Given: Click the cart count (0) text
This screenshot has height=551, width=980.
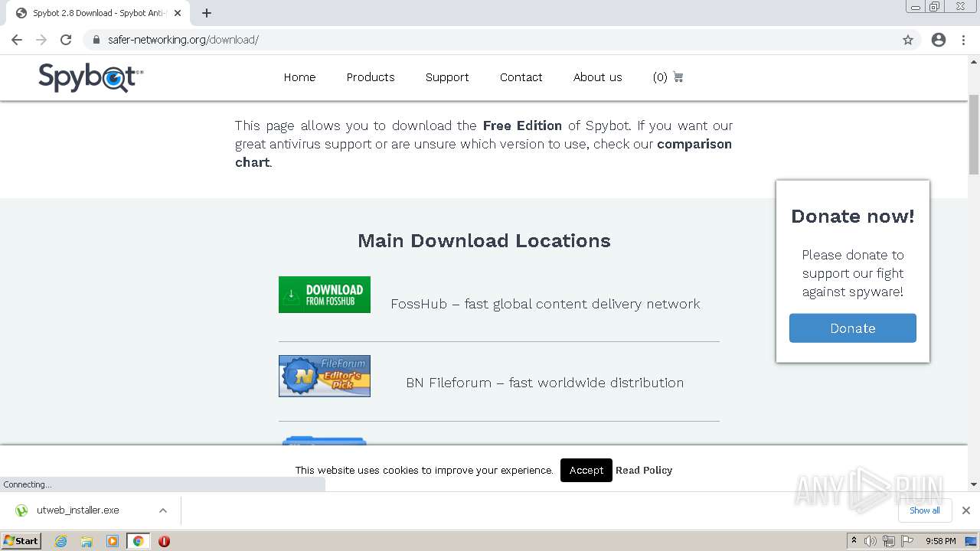Looking at the screenshot, I should pos(660,77).
